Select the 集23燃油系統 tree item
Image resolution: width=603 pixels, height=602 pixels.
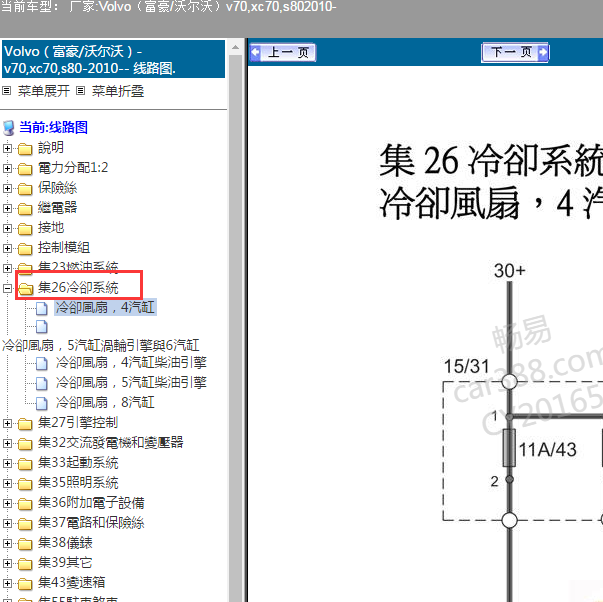click(78, 267)
